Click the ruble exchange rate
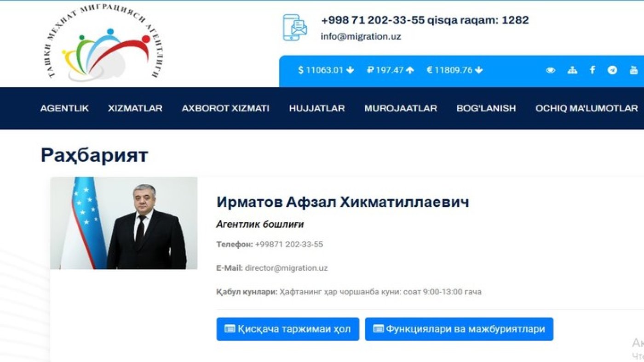644x362 pixels. 391,70
